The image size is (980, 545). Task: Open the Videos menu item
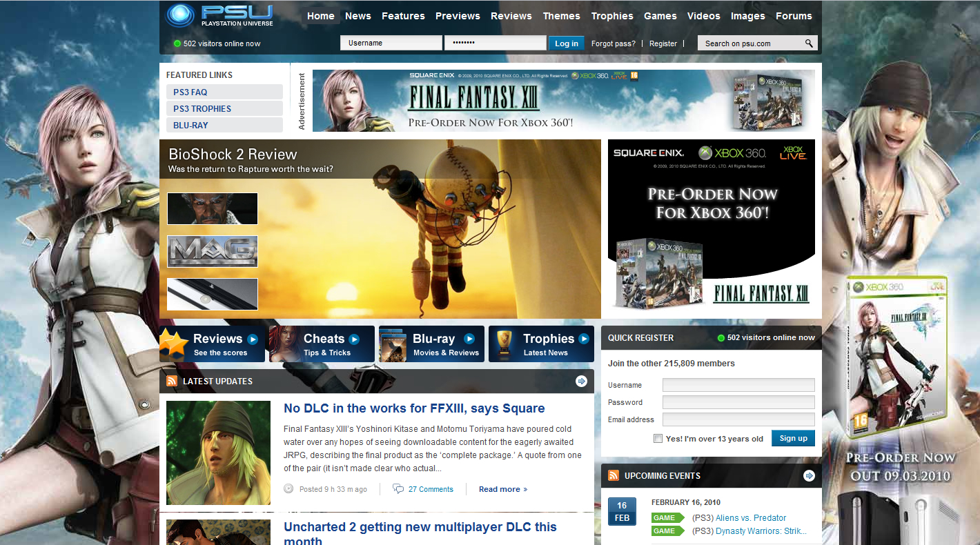pyautogui.click(x=704, y=16)
